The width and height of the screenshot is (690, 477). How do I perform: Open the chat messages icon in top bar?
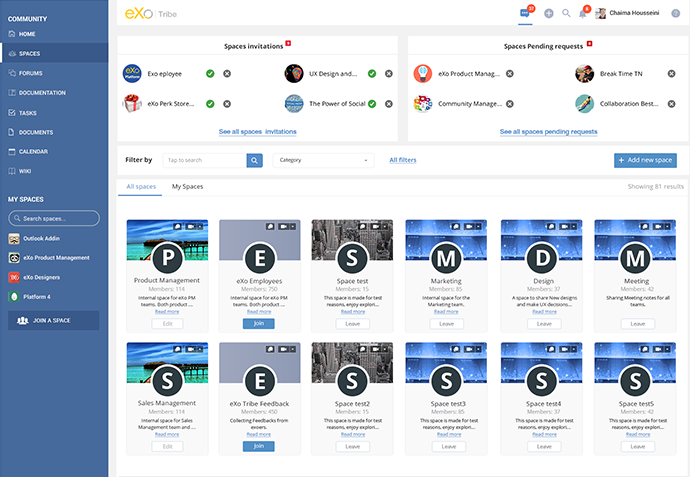(525, 14)
